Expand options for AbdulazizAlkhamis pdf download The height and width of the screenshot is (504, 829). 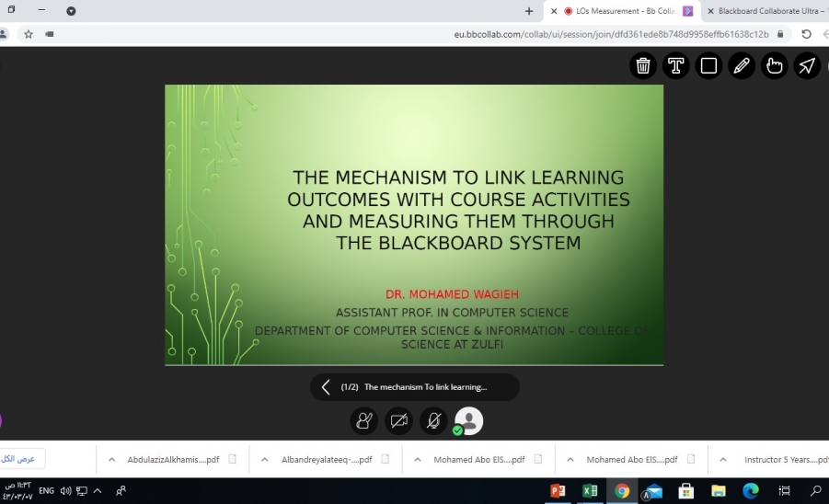click(x=111, y=460)
